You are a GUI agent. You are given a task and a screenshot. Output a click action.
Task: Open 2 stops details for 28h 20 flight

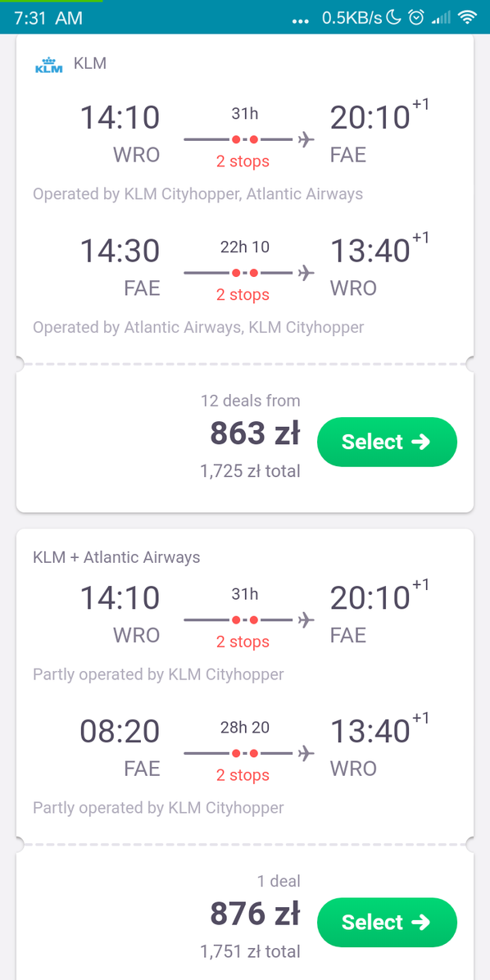243,775
